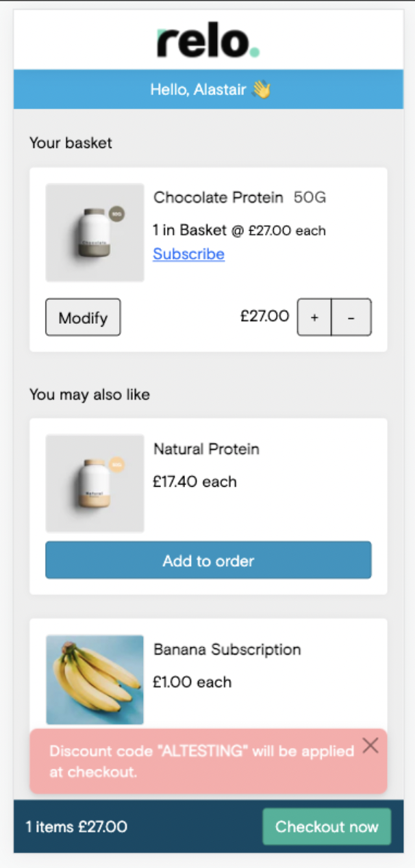
Task: Increase Chocolate Protein quantity with plus
Action: click(x=314, y=318)
